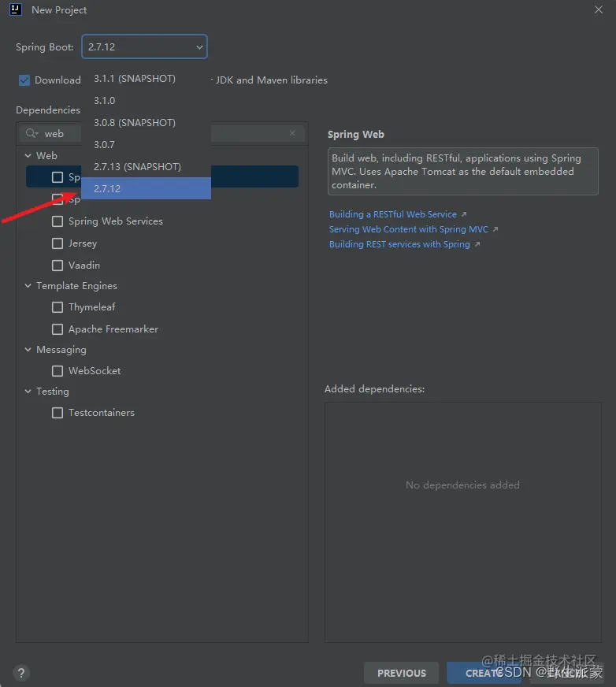The width and height of the screenshot is (616, 687).
Task: Click the Spring Web description box
Action: pos(462,171)
